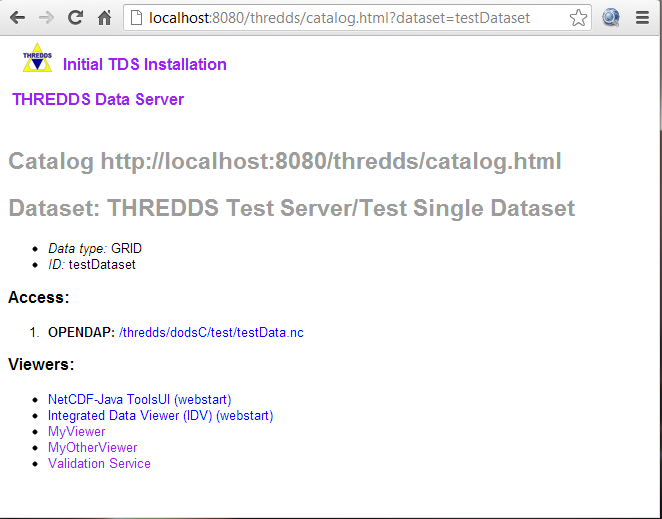Click the THREDDS triangle logo

(x=38, y=59)
